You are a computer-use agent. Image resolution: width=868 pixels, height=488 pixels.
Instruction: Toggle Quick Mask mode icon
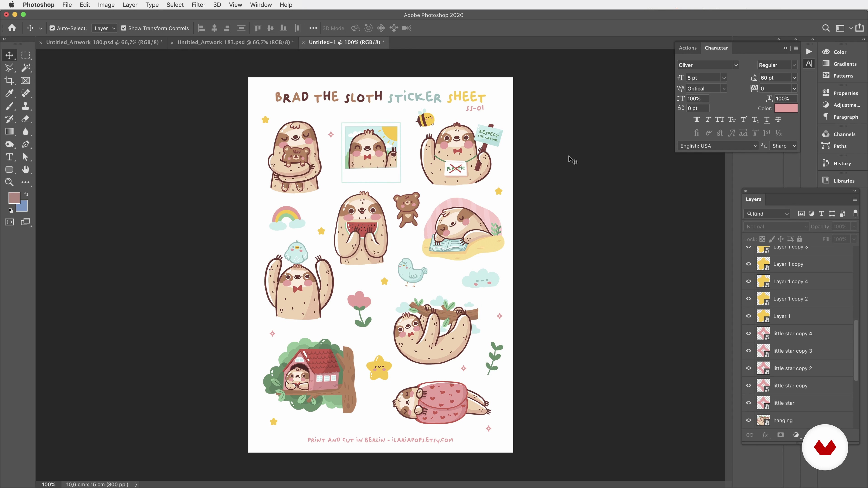(x=9, y=222)
